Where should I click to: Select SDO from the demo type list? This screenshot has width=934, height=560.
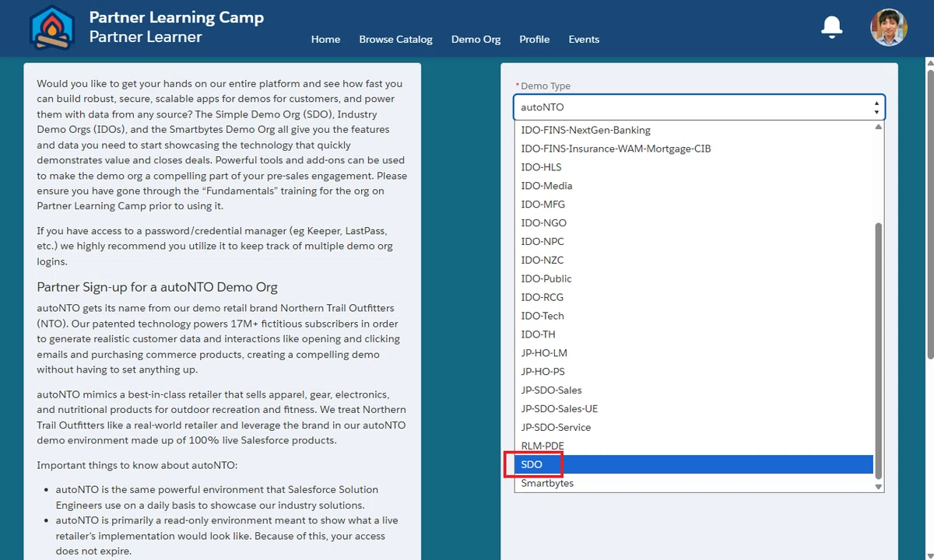click(x=693, y=464)
